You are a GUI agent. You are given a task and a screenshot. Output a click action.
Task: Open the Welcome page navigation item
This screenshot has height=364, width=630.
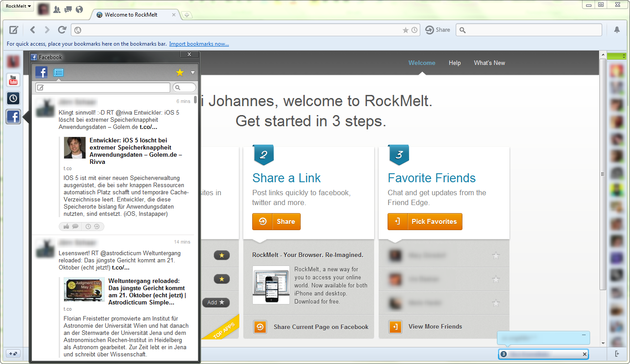(x=422, y=63)
